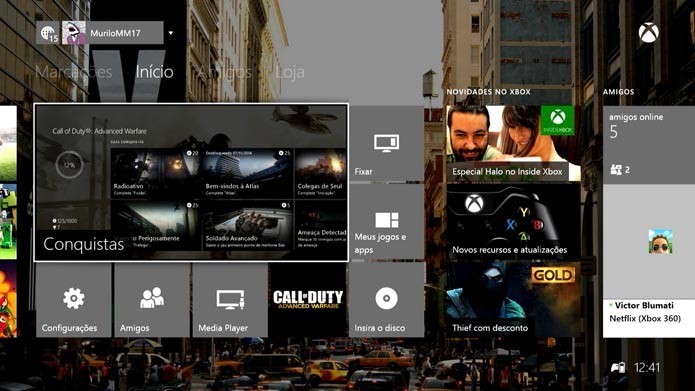Open the green soccer game tile at left edge
This screenshot has height=391, width=695.
click(x=8, y=143)
